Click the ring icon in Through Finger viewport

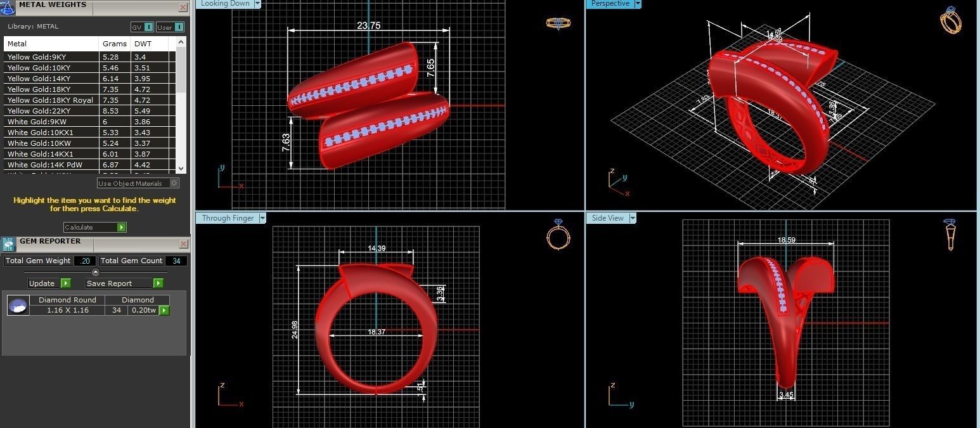click(558, 234)
